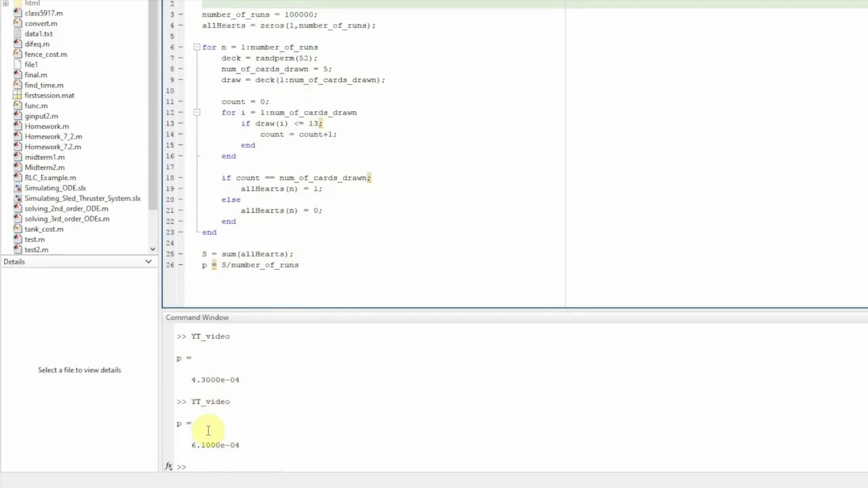This screenshot has height=488, width=868.
Task: Click line number 18 in editor gutter
Action: tap(170, 178)
